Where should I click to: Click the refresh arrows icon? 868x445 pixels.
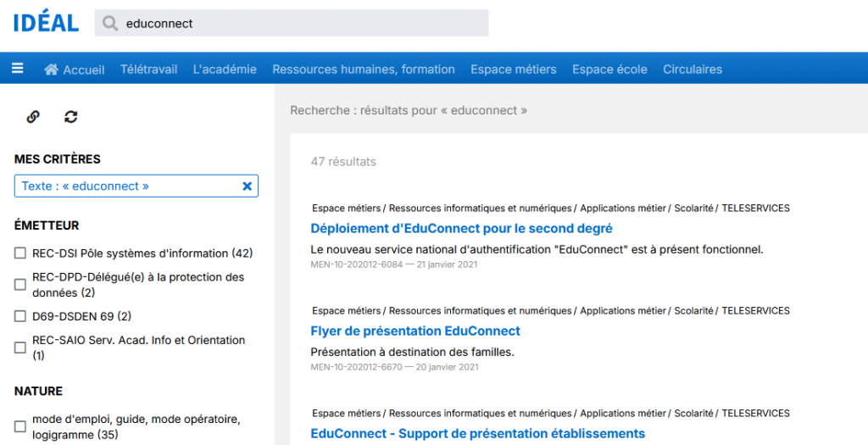coord(71,117)
